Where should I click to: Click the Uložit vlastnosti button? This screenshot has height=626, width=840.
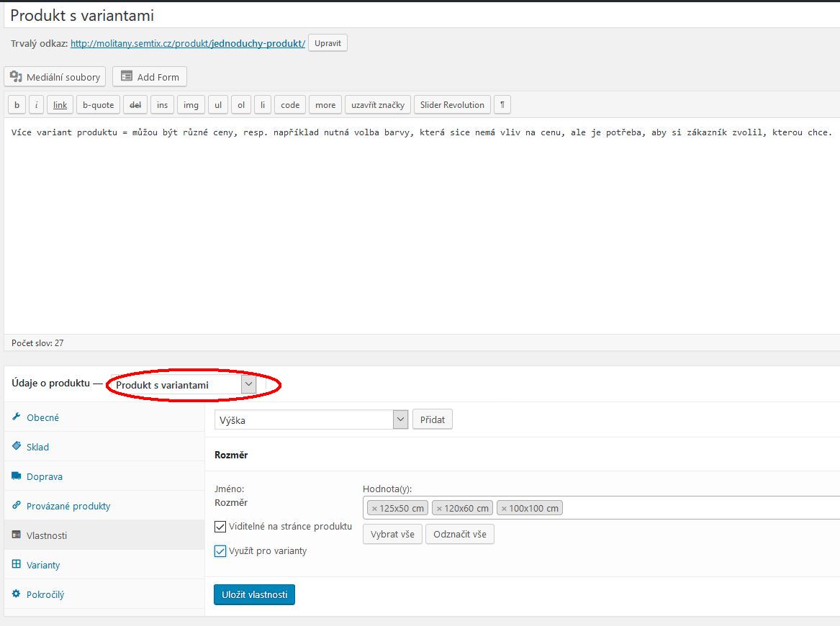(x=254, y=594)
